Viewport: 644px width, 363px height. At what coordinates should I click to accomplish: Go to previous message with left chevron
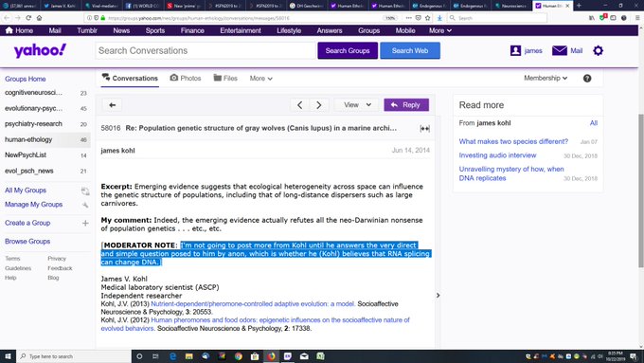coord(300,105)
